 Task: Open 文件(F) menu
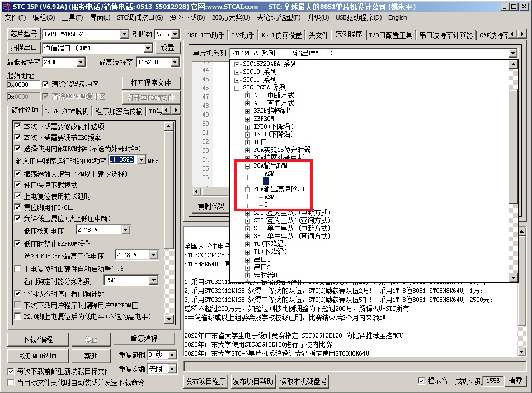pyautogui.click(x=15, y=17)
